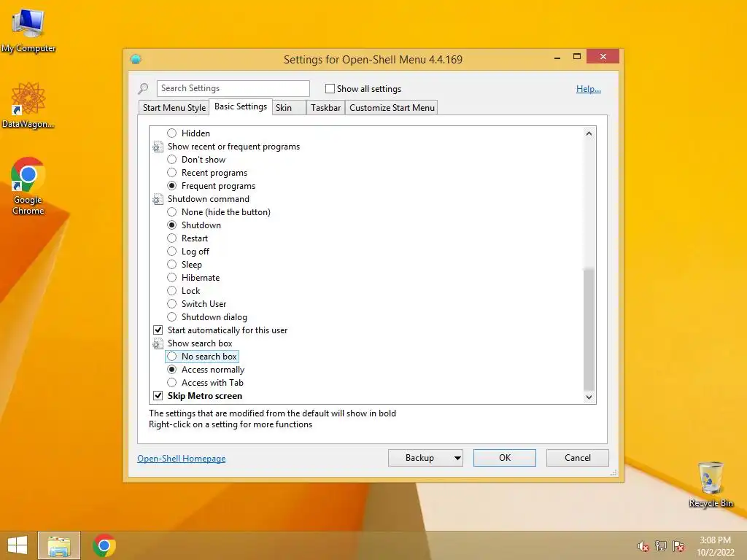This screenshot has width=747, height=560.
Task: Click the muted volume tray icon
Action: point(643,546)
